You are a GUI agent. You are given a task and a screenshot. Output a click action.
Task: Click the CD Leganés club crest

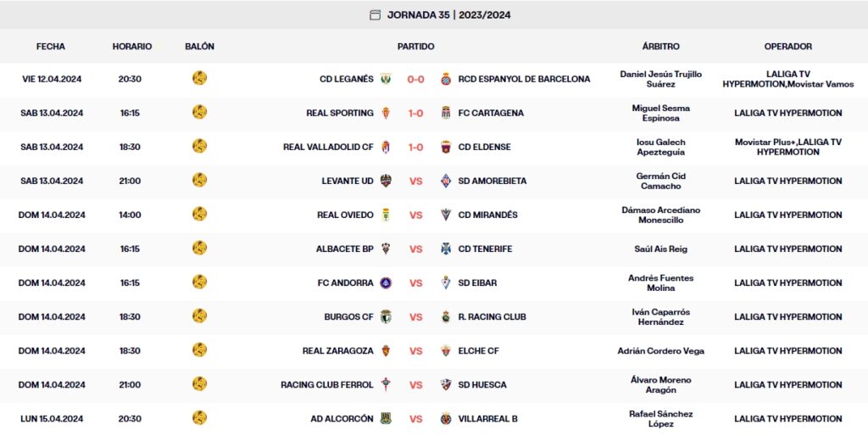pyautogui.click(x=386, y=79)
